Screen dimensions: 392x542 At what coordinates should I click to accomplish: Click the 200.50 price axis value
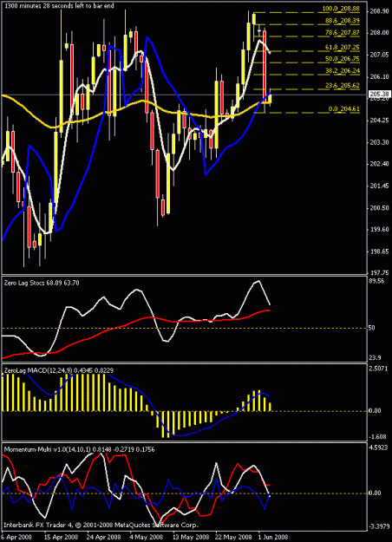point(378,208)
